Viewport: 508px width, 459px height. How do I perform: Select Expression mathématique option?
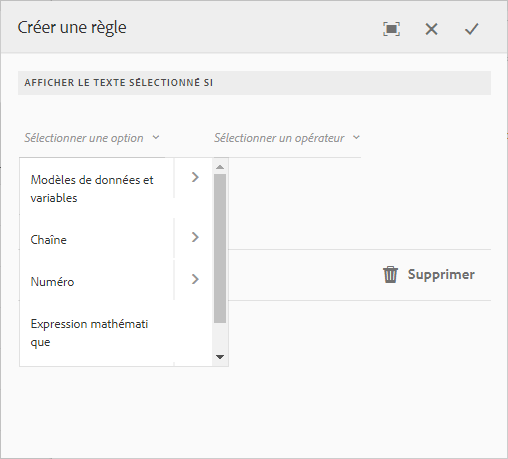[97, 333]
